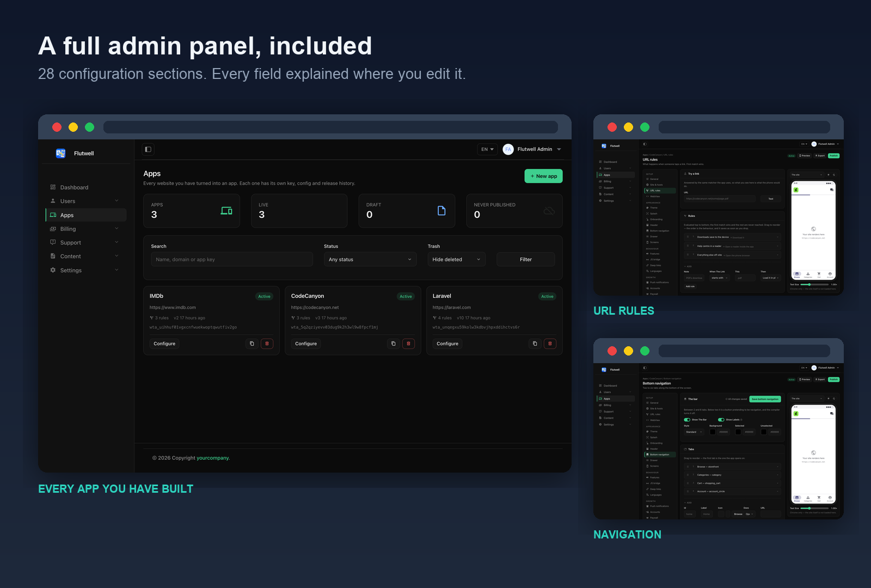
Task: Open Theme section in Bottom navigation window
Action: point(660,432)
